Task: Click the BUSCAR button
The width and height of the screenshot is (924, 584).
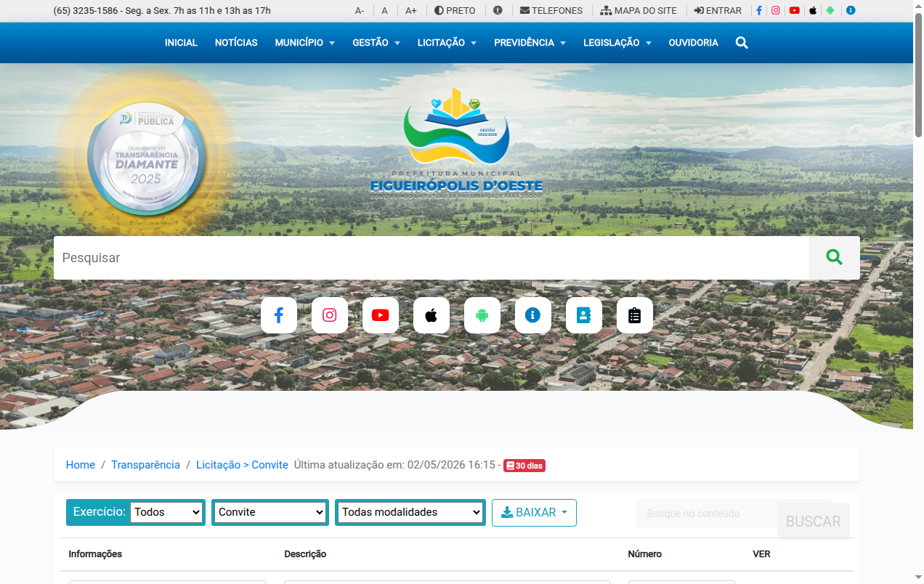Action: point(814,522)
